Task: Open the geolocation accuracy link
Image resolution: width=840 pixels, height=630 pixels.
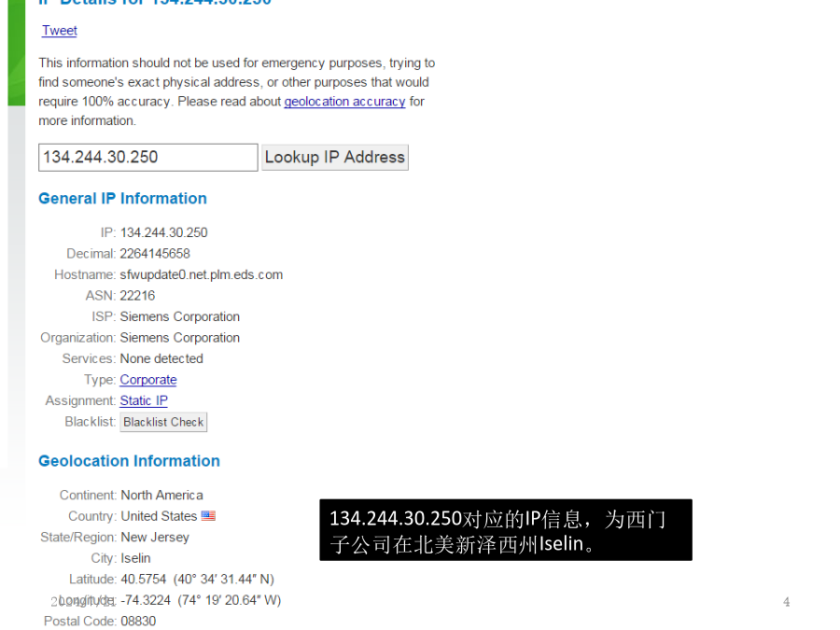Action: pos(344,101)
